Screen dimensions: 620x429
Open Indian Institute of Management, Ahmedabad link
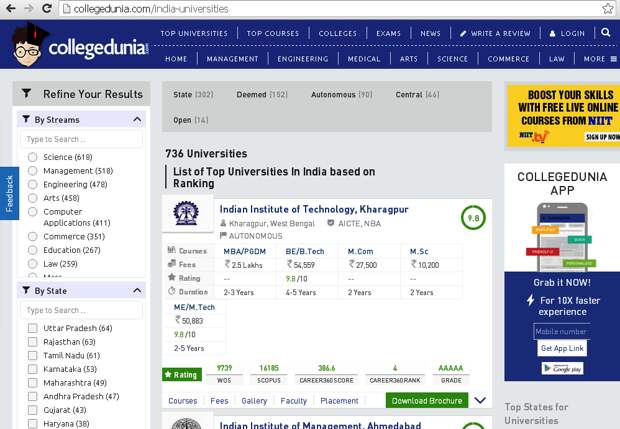(x=320, y=425)
